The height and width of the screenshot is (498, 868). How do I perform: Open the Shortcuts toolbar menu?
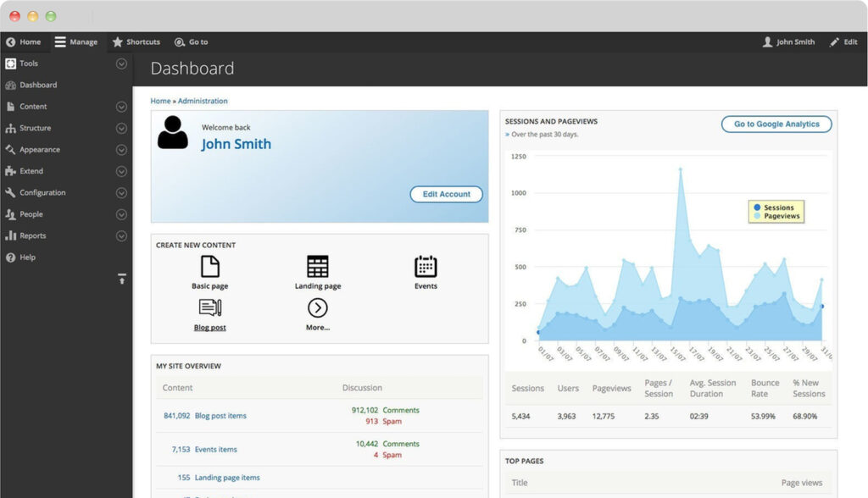136,42
